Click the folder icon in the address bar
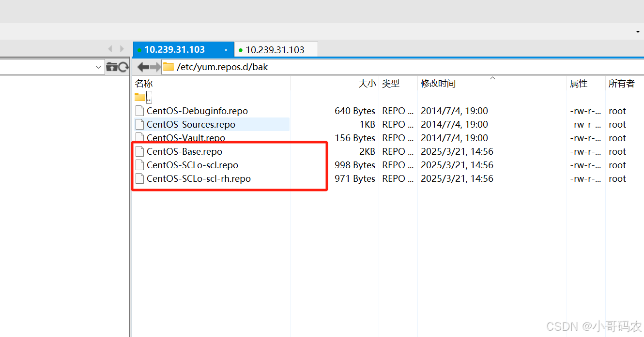Image resolution: width=644 pixels, height=337 pixels. point(168,67)
